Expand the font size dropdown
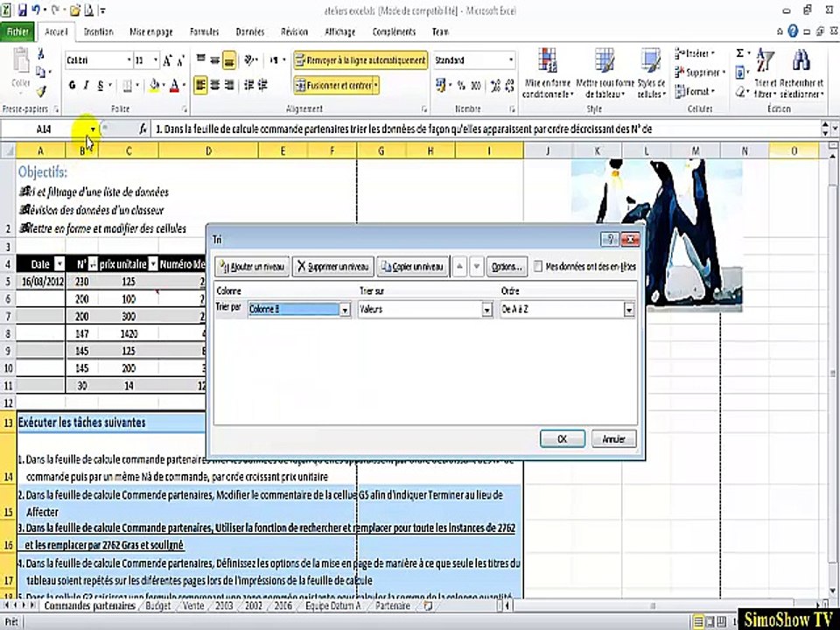Screen dimensions: 840x630 [x=156, y=60]
